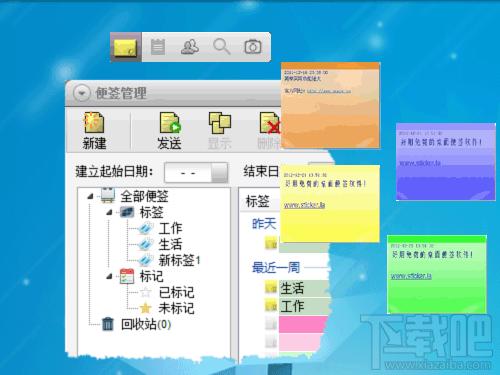500x375 pixels.
Task: Open www.sticker.la link in green note
Action: click(411, 276)
